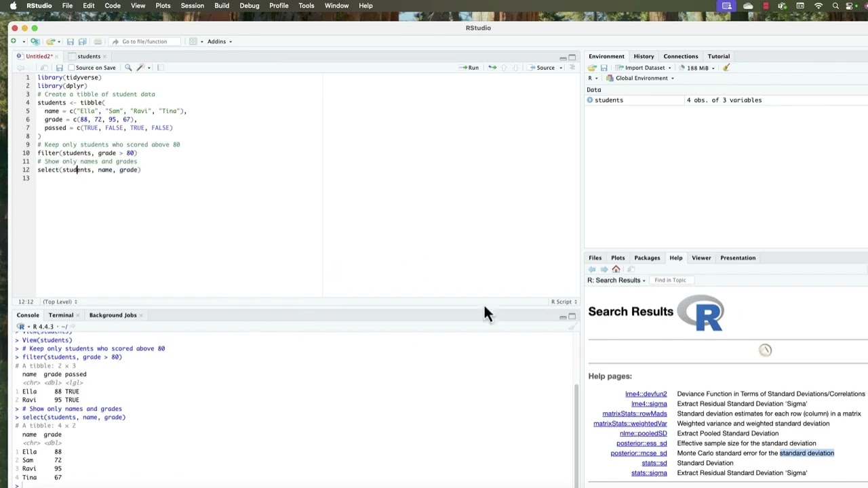
Task: Click the Save workspace icon in Environment pane
Action: point(604,68)
